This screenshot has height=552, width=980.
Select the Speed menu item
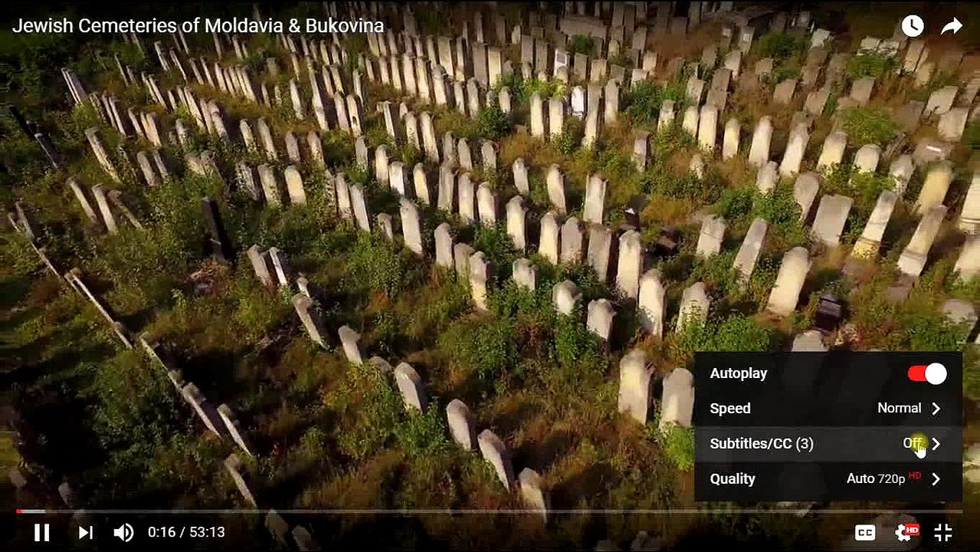click(828, 409)
